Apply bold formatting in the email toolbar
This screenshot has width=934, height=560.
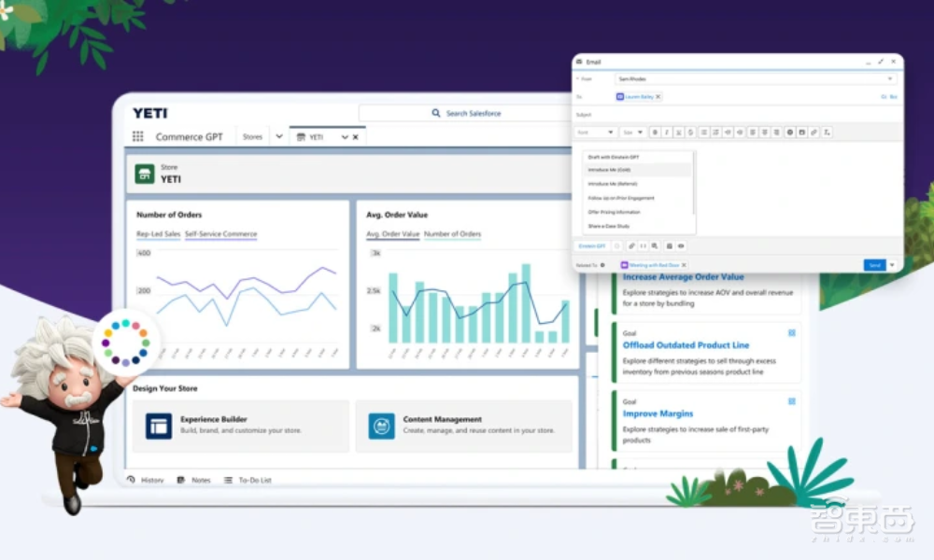click(x=655, y=132)
